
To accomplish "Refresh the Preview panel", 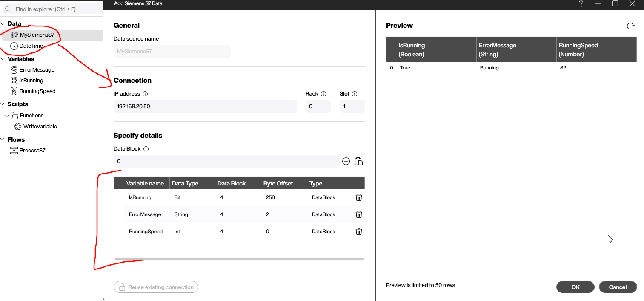I will coord(631,26).
